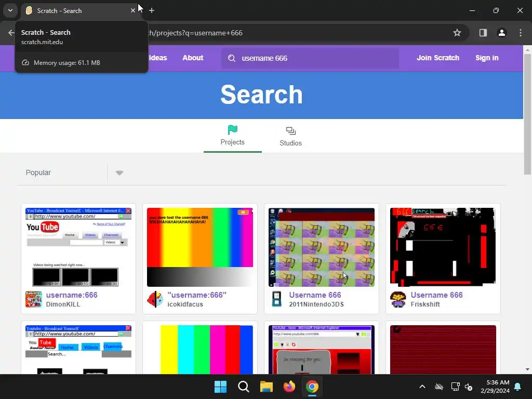Open second-row YouTube Broadcast Yourself thumbnail

78,350
